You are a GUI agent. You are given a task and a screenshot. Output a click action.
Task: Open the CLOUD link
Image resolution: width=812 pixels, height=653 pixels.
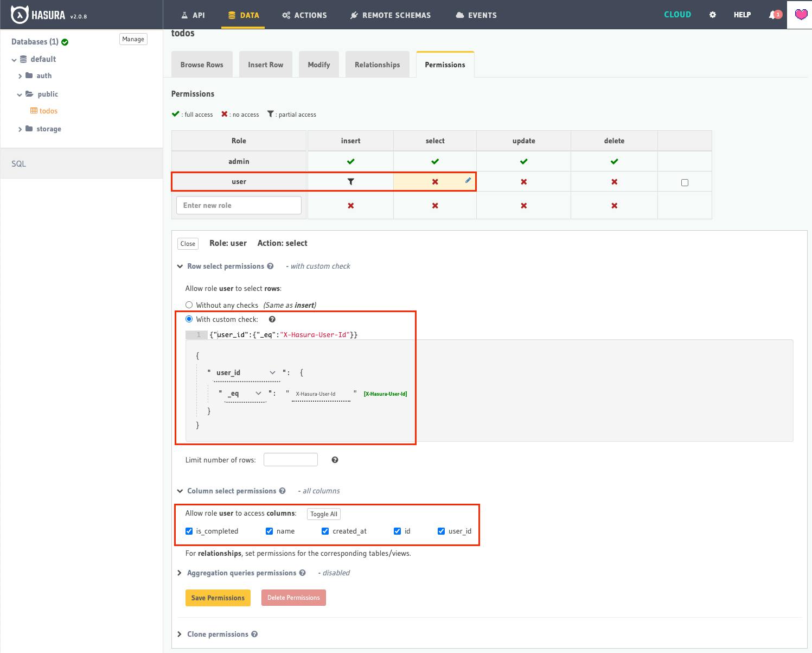click(x=677, y=15)
